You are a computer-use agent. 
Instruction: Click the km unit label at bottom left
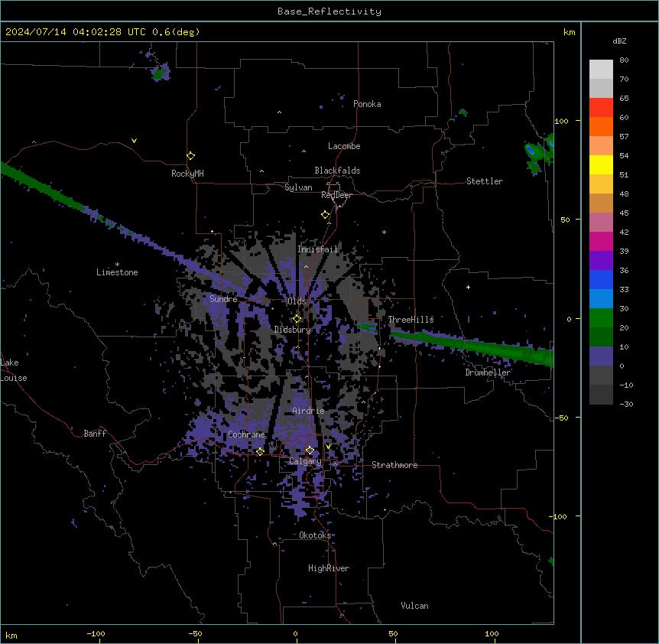[x=11, y=635]
